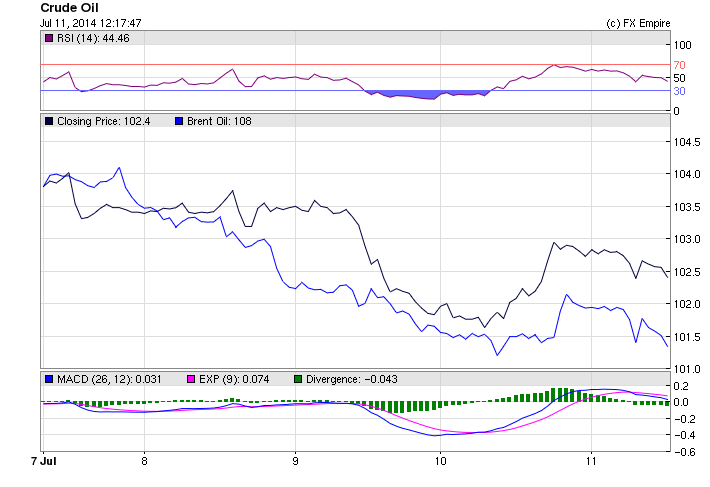This screenshot has width=710, height=487.
Task: Click the '(c) FX Empire' credit text
Action: [638, 24]
